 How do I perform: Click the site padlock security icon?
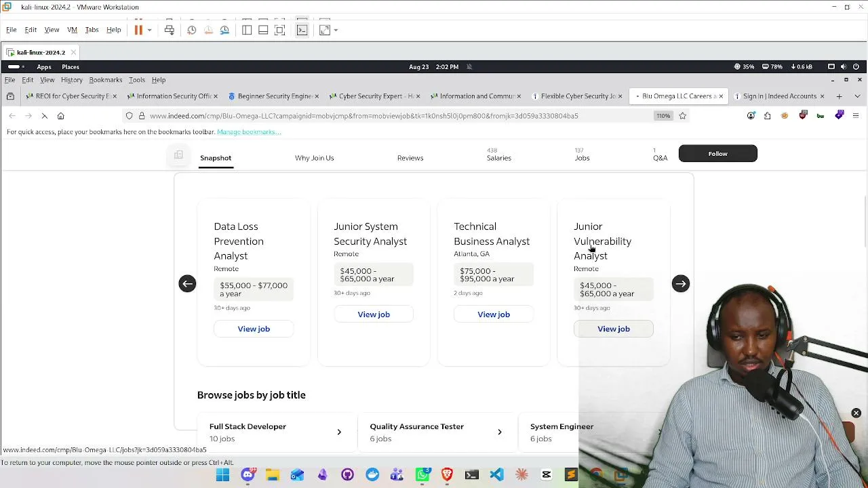(x=142, y=116)
